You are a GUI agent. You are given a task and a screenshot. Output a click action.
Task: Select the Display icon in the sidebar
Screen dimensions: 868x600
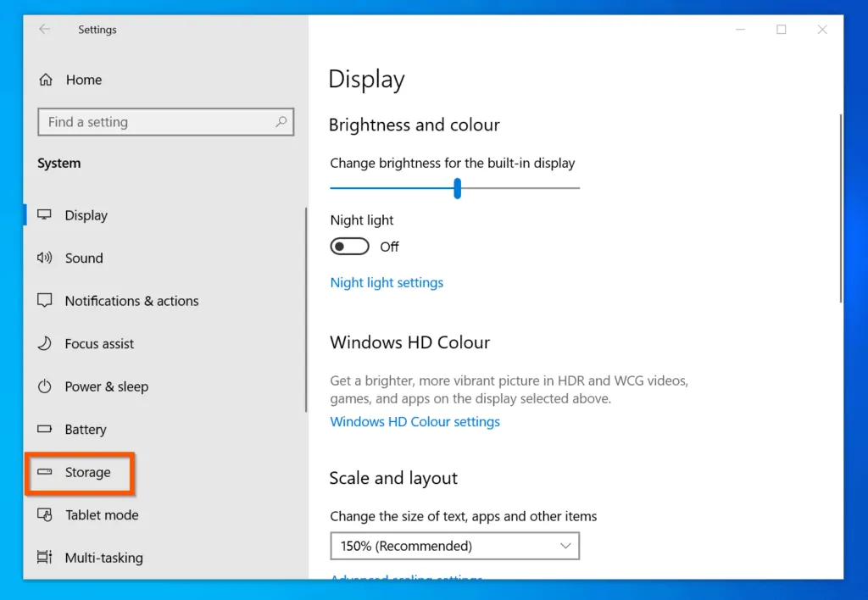44,215
